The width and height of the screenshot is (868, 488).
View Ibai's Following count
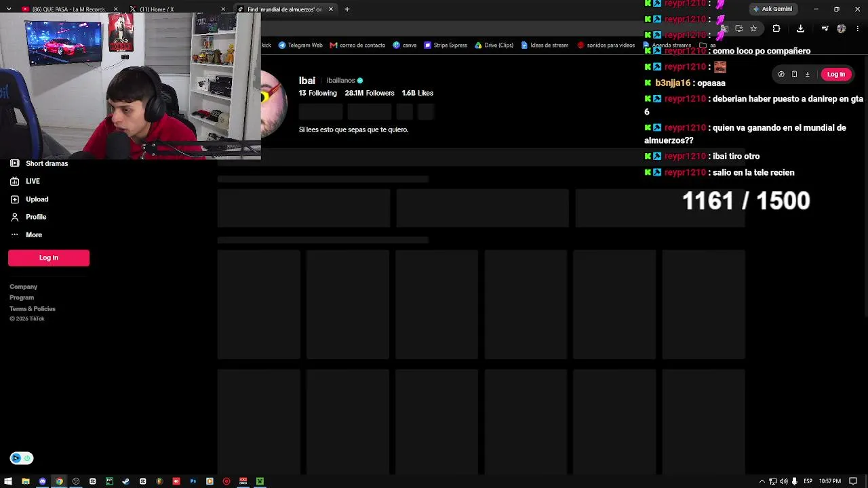(317, 93)
